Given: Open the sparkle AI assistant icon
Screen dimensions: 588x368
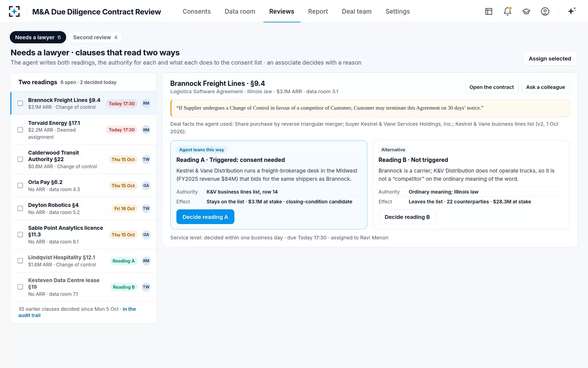Looking at the screenshot, I should click(x=572, y=11).
